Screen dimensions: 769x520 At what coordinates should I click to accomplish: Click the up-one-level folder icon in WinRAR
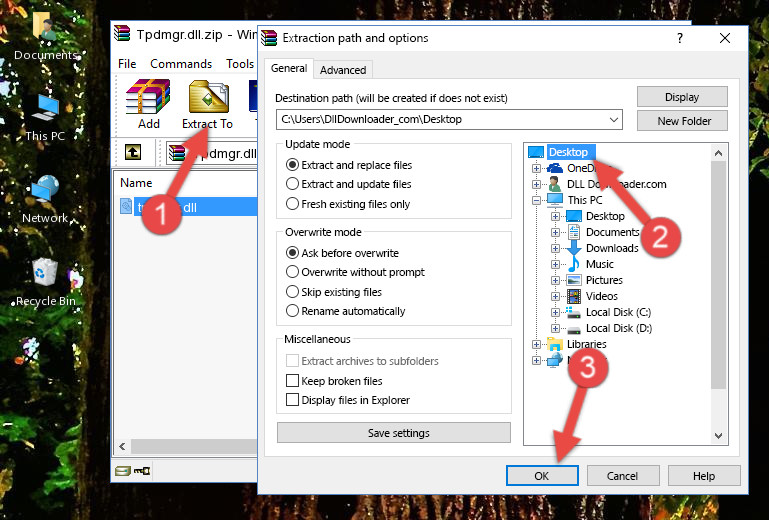[x=133, y=152]
